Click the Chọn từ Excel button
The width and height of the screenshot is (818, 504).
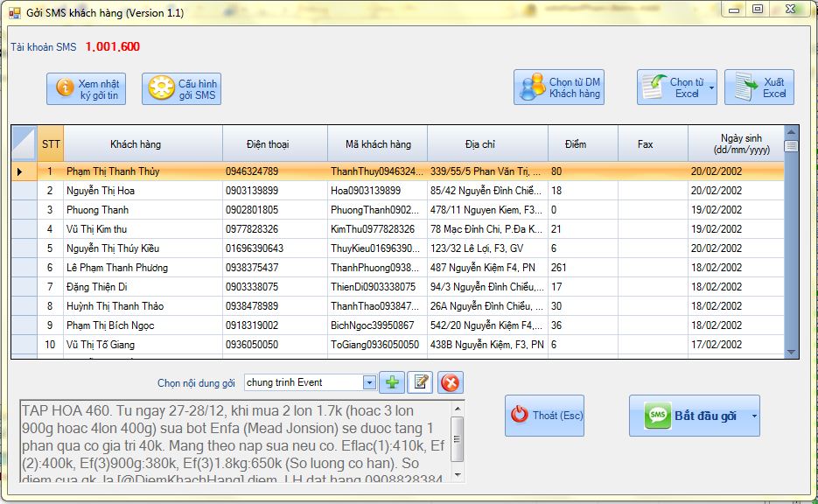(x=672, y=87)
